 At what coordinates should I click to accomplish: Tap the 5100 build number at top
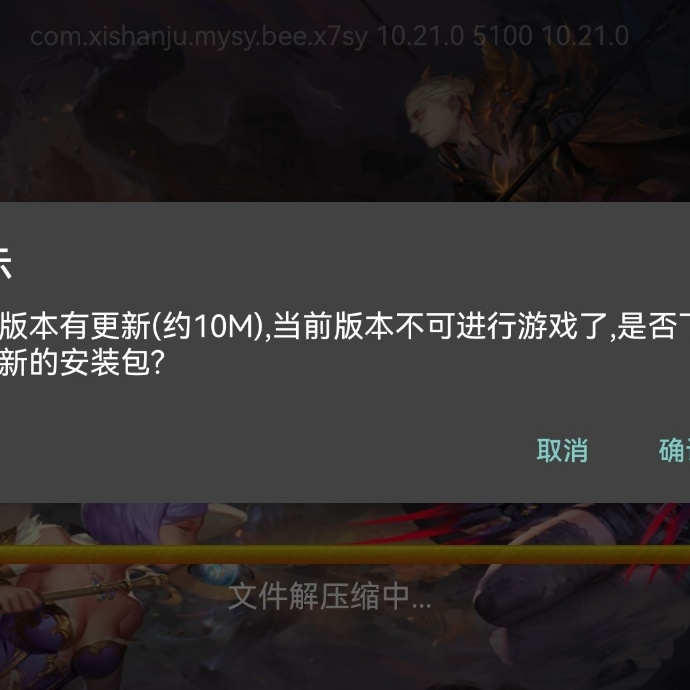[503, 36]
